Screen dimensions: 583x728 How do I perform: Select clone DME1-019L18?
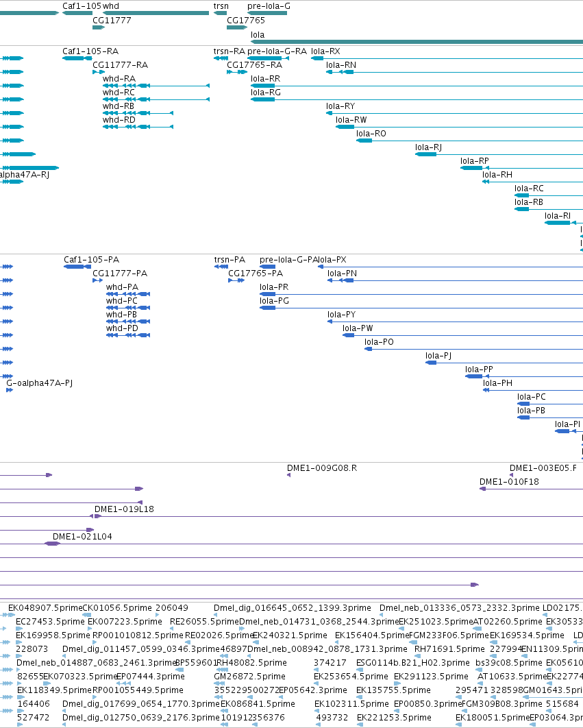[124, 509]
